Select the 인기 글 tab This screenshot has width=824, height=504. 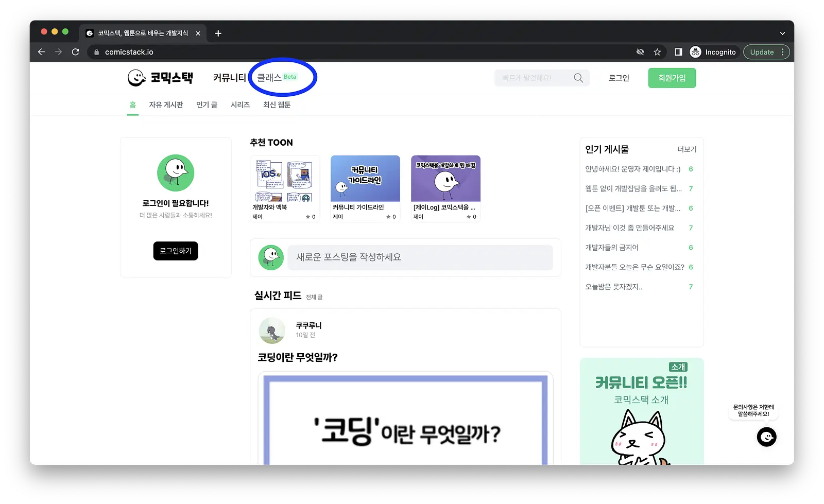(207, 105)
